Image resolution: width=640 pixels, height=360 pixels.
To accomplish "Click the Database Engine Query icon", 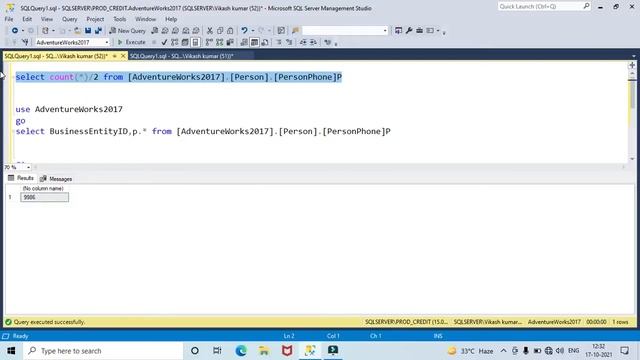I will (154, 31).
